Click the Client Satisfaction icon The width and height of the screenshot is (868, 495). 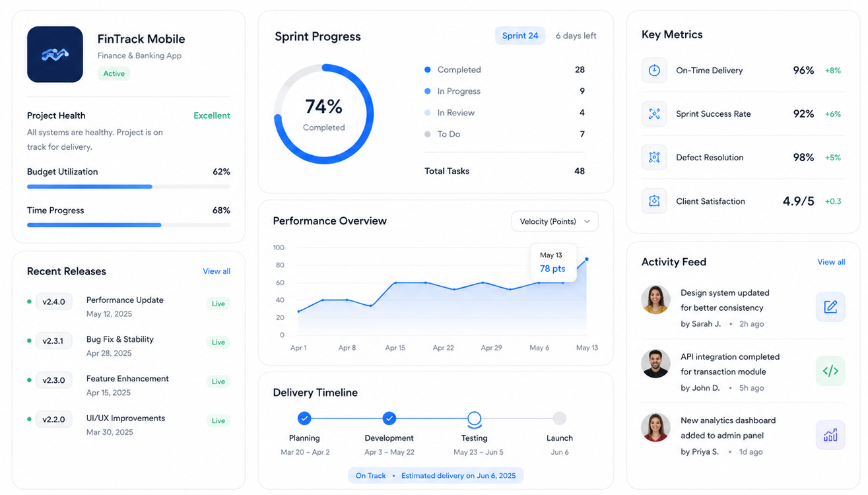[x=654, y=201]
